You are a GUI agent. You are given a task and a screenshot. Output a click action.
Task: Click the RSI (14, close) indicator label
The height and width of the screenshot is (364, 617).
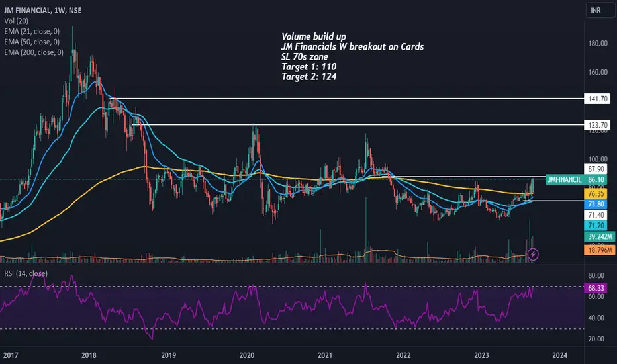(x=26, y=273)
